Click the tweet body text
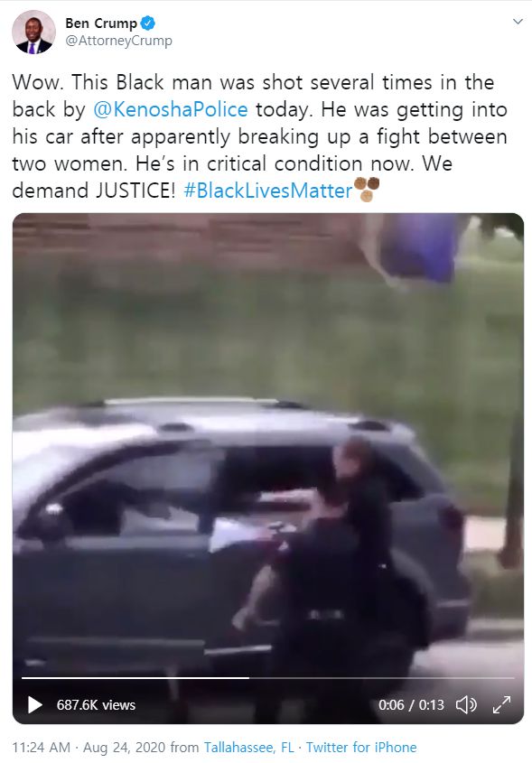Viewport: 532px width, 763px height. [259, 136]
